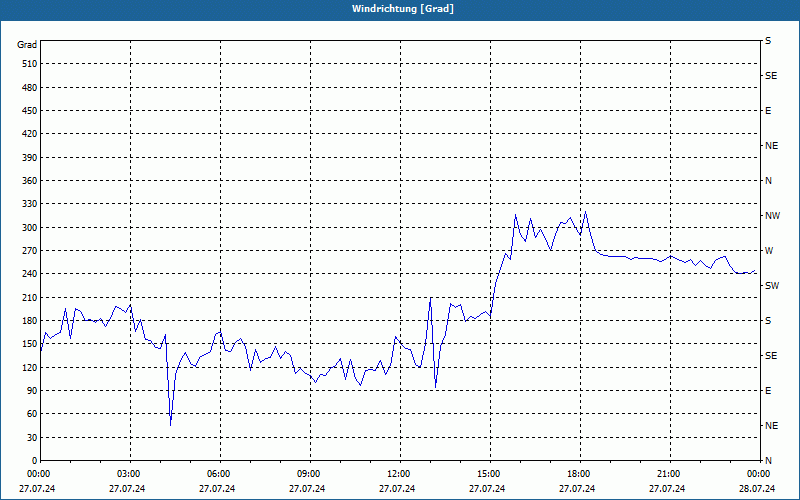The image size is (800, 500).
Task: Select the 06:00 time label
Action: coord(220,474)
